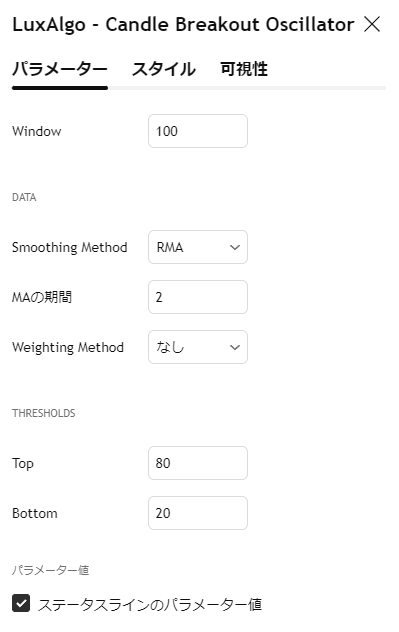
Task: Switch to the スタイル tab
Action: (x=164, y=69)
